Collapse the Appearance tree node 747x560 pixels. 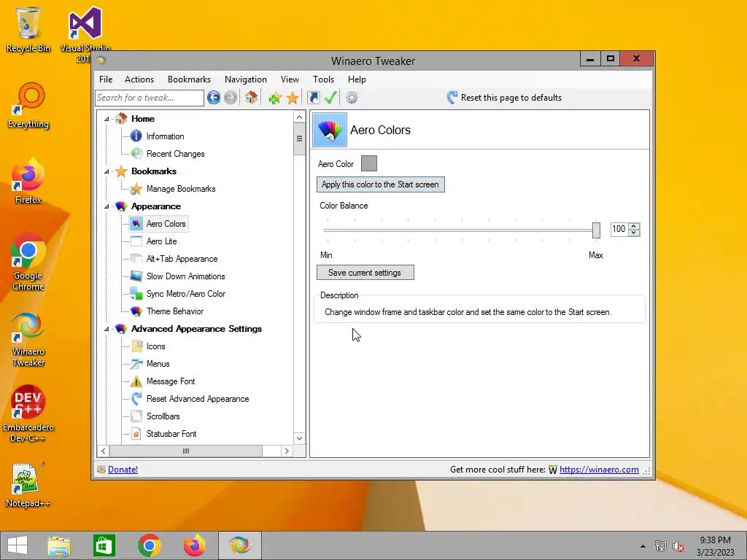107,206
